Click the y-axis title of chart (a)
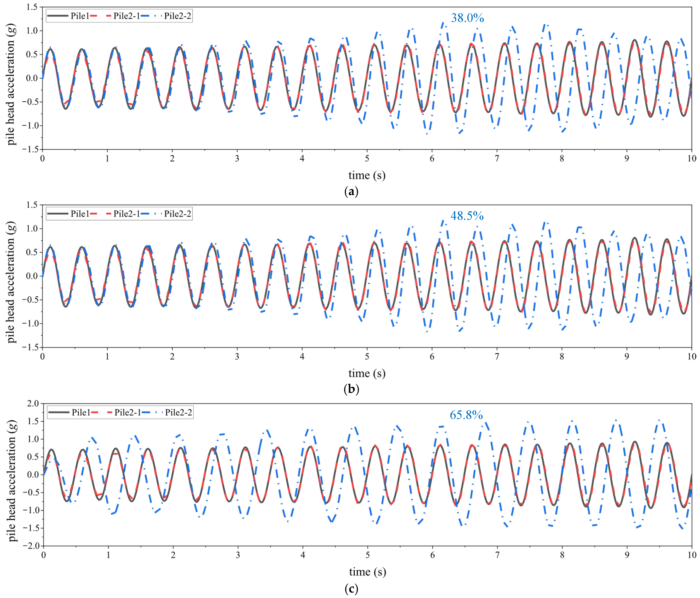Viewport: 700px width, 598px height. pyautogui.click(x=12, y=84)
